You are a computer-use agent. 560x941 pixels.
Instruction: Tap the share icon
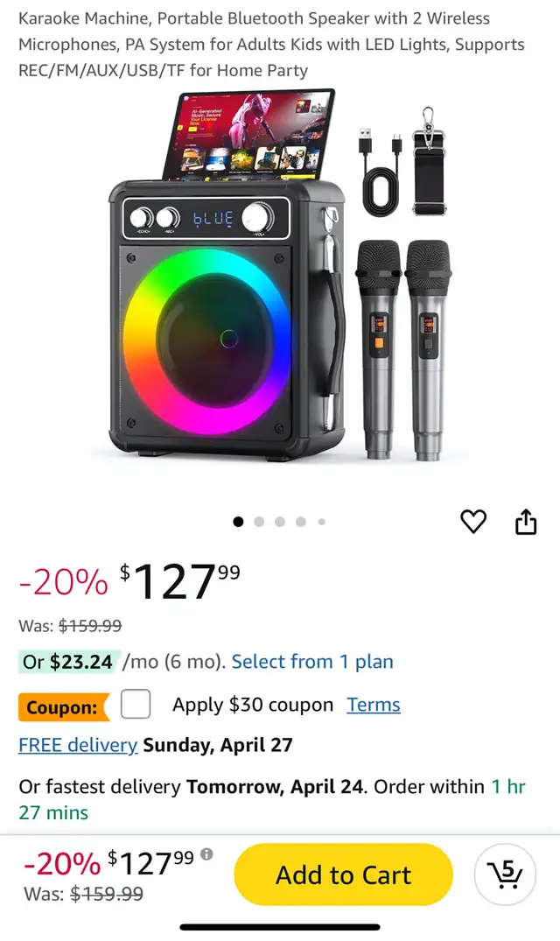525,522
